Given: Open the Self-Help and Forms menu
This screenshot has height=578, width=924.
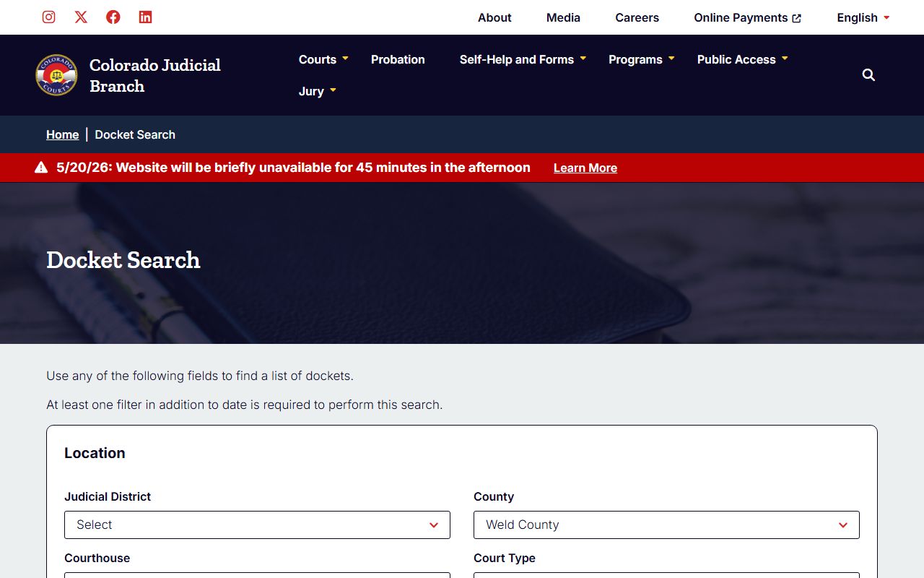Looking at the screenshot, I should point(517,59).
